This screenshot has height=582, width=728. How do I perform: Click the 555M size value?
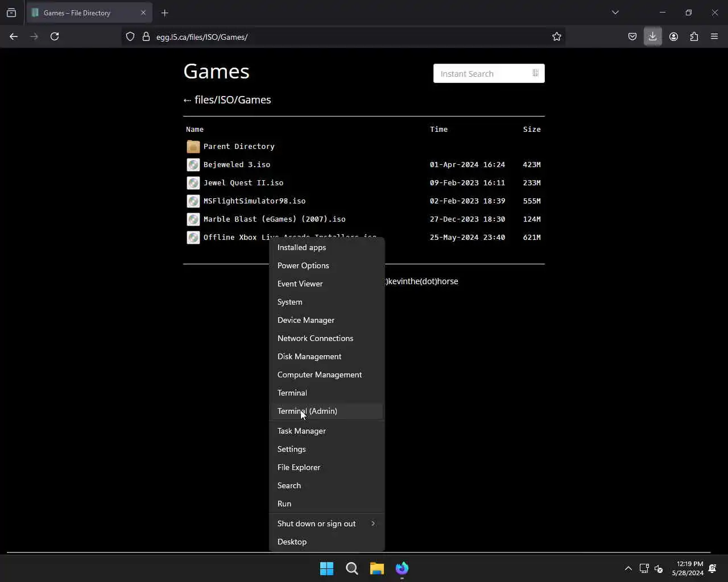point(532,201)
